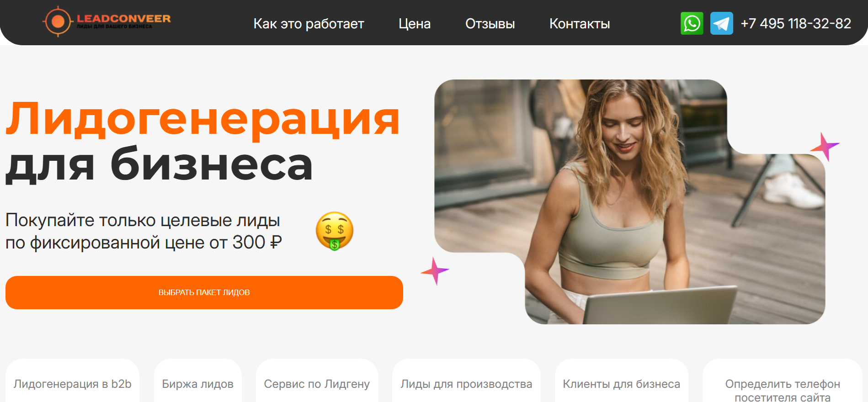Viewport: 868px width, 402px height.
Task: Open the "Лиды для производства" tab
Action: 466,381
